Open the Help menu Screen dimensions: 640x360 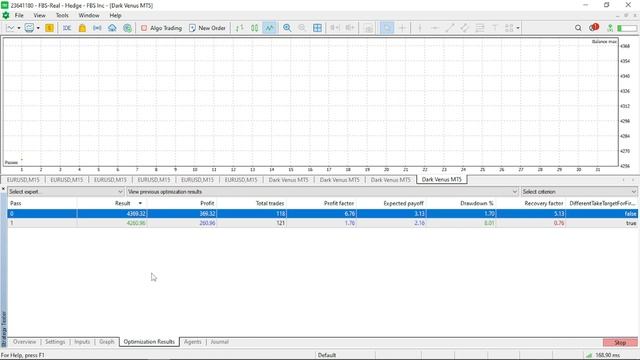116,15
